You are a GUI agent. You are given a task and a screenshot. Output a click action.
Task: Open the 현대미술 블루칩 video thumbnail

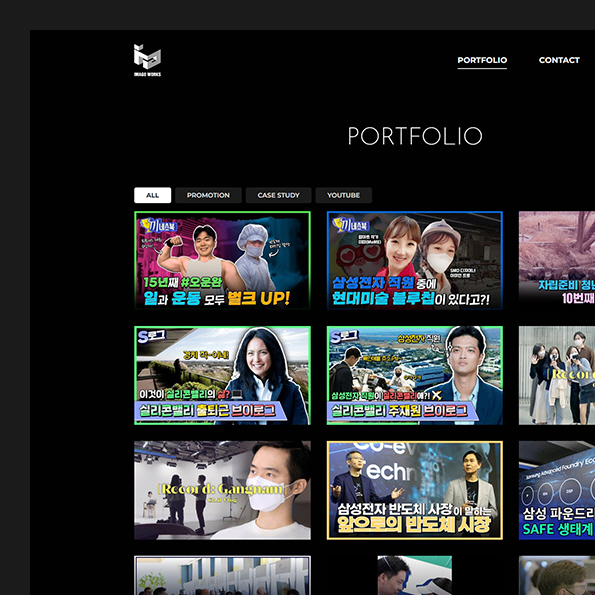tap(415, 260)
